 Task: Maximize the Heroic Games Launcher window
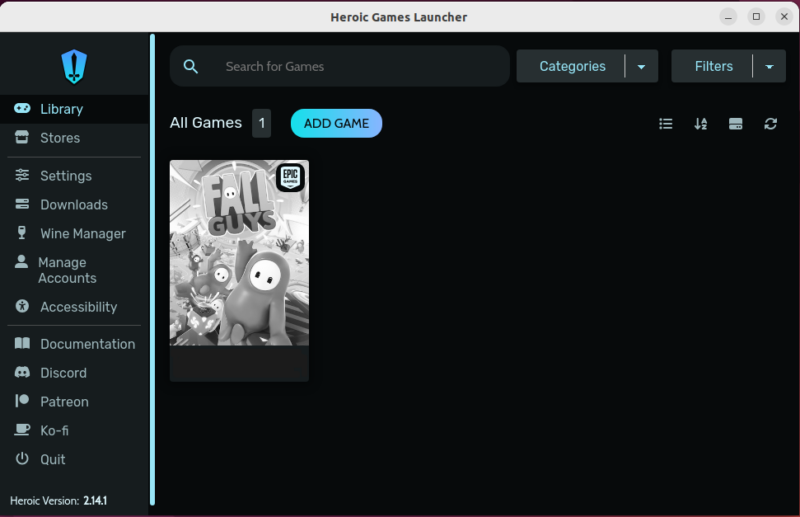pos(756,17)
